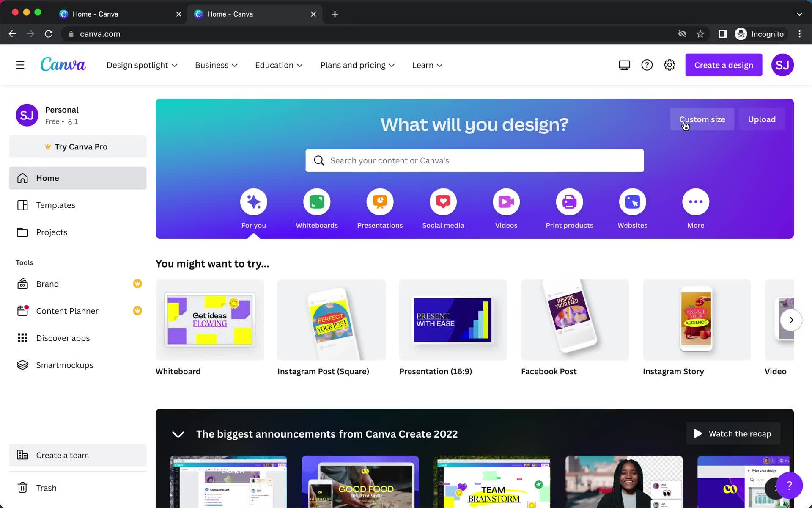This screenshot has width=812, height=508.
Task: Click the Personal account profile in sidebar
Action: (78, 115)
